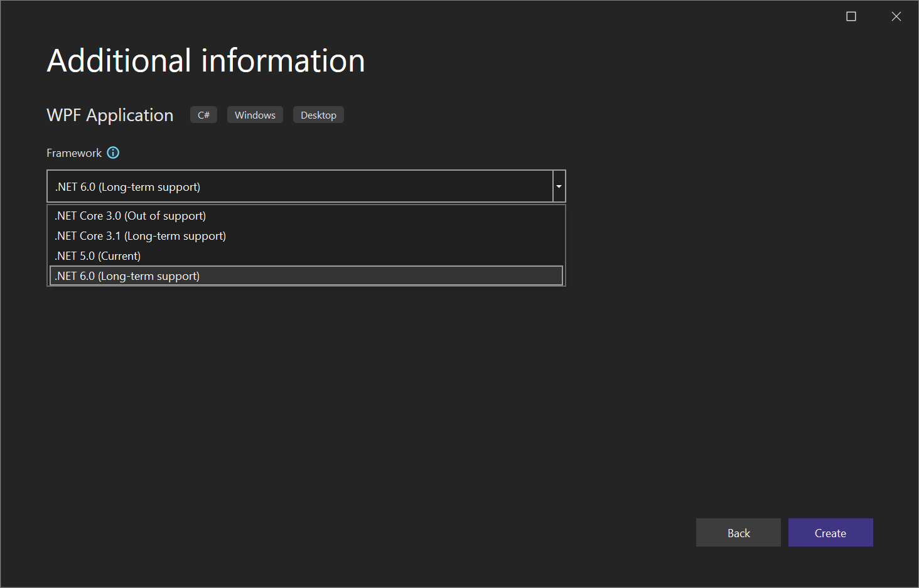Pick .NET 5.0 (Current) from the list
Screen dimensions: 919x588
click(306, 256)
